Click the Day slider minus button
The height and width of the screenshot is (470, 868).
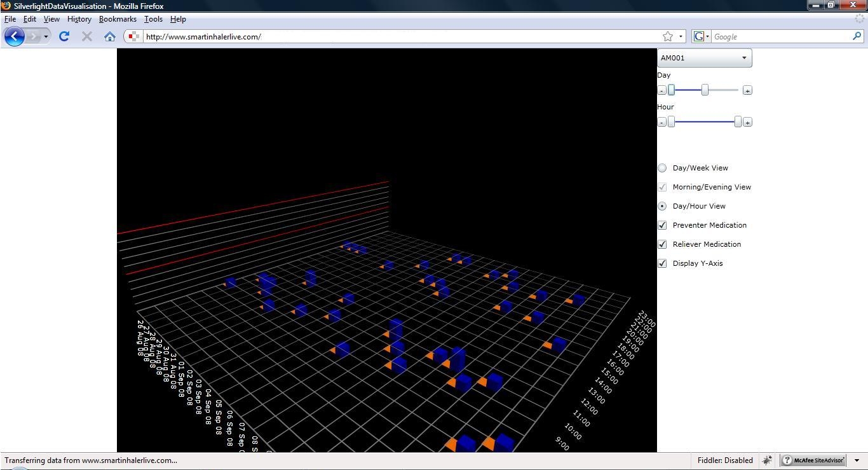(661, 90)
